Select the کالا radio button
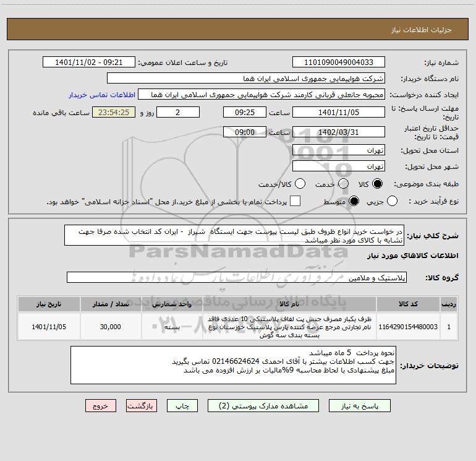 tap(377, 184)
